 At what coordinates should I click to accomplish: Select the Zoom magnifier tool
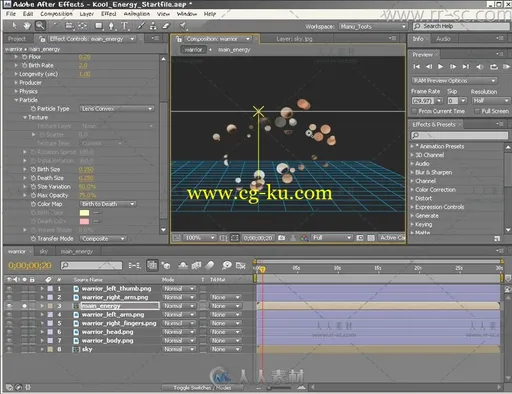pos(40,26)
